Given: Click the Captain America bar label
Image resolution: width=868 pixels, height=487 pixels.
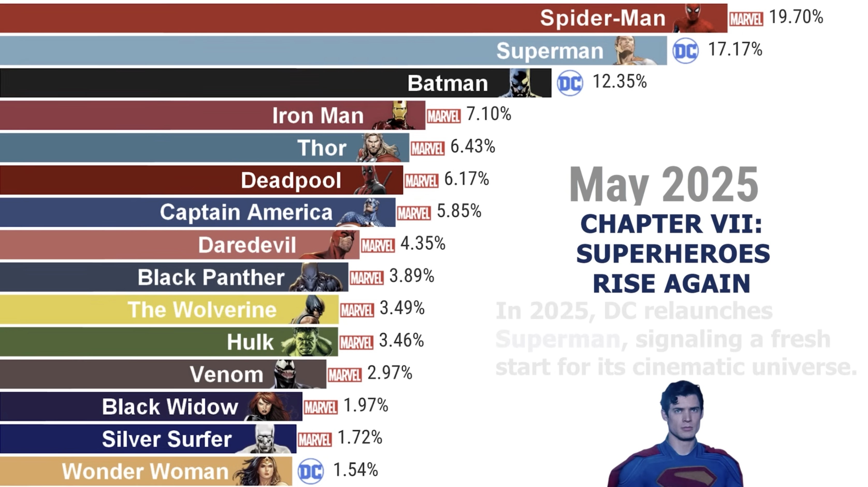Looking at the screenshot, I should pos(246,212).
